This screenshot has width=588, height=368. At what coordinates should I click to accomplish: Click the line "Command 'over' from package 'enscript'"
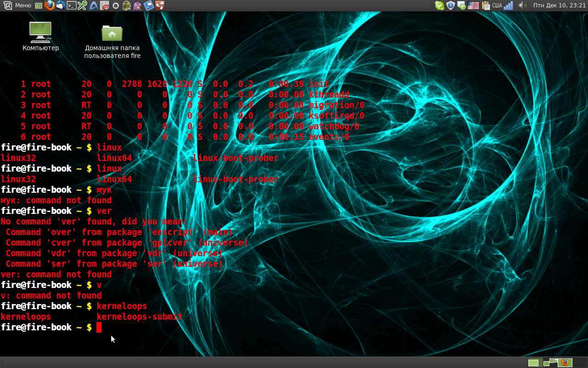[119, 232]
